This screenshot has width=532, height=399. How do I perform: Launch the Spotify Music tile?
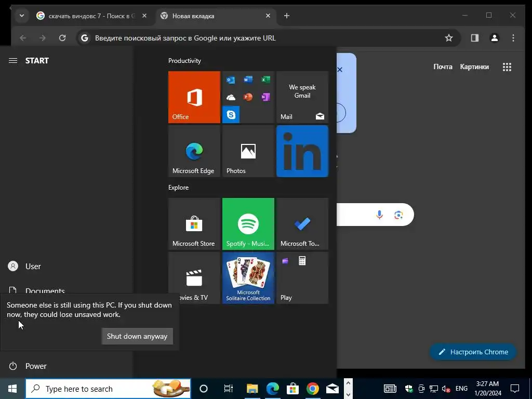[x=248, y=224]
